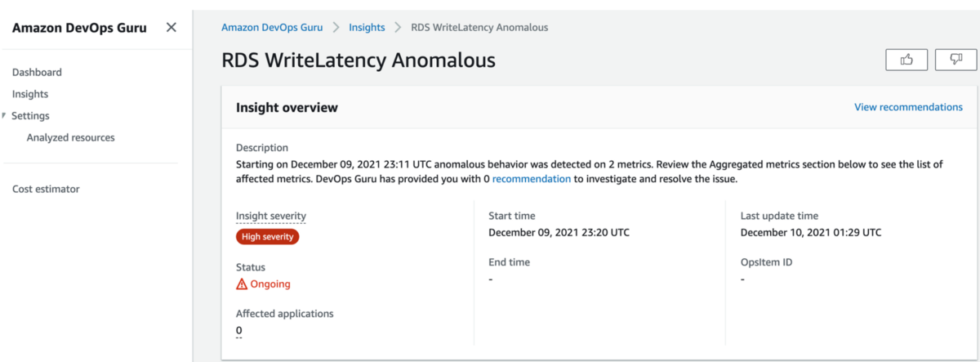Open the Cost estimator page

(x=46, y=189)
